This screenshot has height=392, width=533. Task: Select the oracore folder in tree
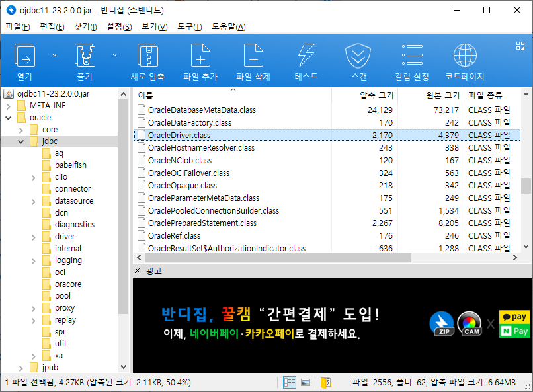pos(68,284)
